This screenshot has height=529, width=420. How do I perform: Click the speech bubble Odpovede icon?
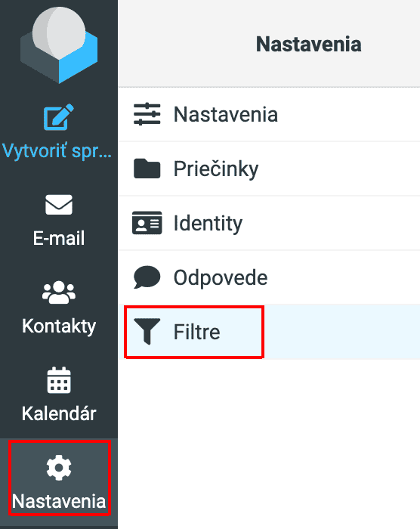click(147, 277)
